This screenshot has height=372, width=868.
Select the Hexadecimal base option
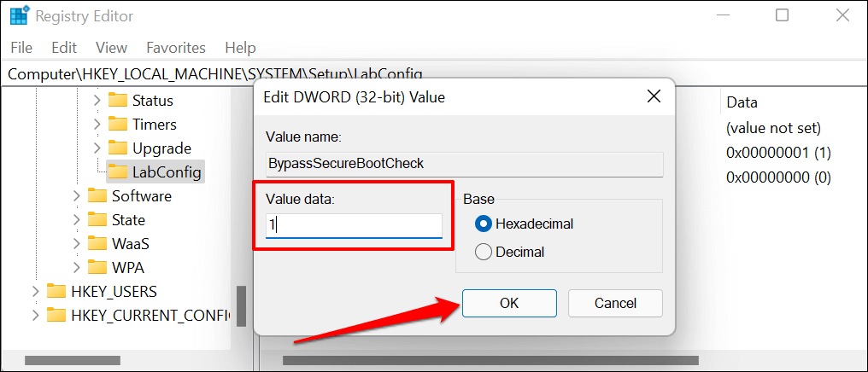484,224
